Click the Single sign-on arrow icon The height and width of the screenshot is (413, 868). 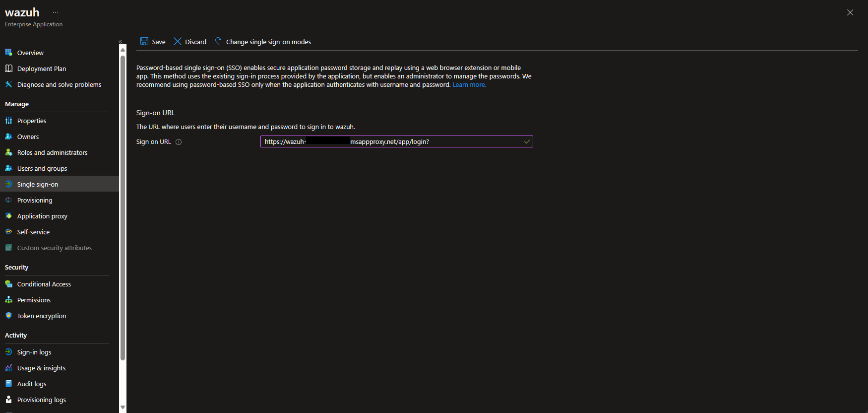coord(8,184)
